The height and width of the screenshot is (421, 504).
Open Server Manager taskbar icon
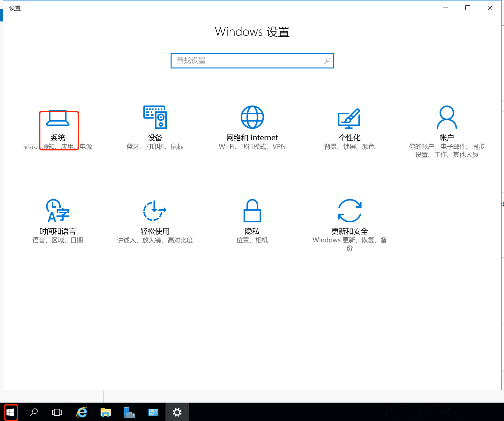pos(129,412)
